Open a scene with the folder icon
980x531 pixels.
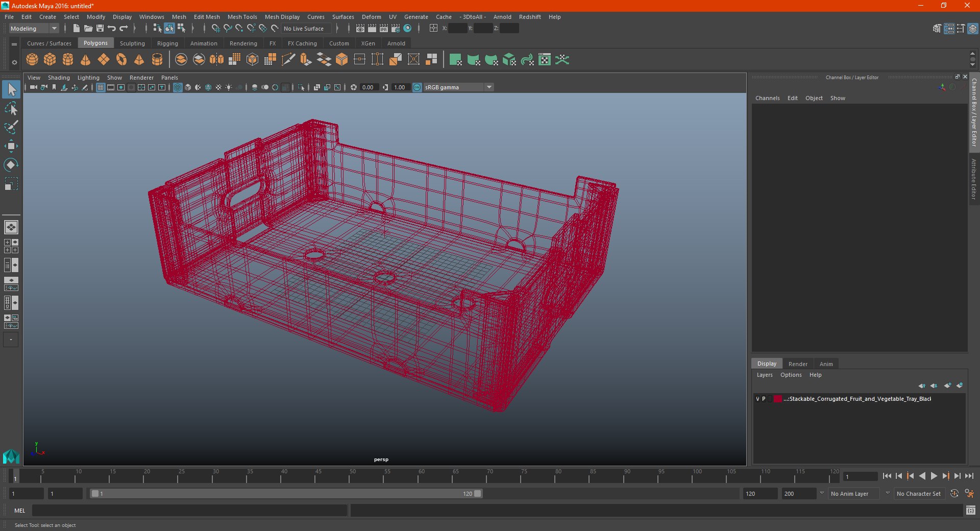[x=88, y=29]
